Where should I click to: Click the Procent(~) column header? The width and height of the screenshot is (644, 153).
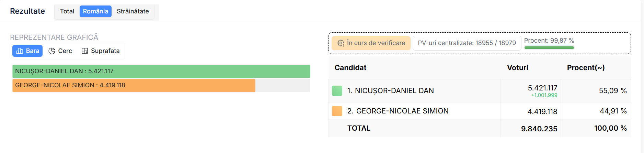(586, 68)
